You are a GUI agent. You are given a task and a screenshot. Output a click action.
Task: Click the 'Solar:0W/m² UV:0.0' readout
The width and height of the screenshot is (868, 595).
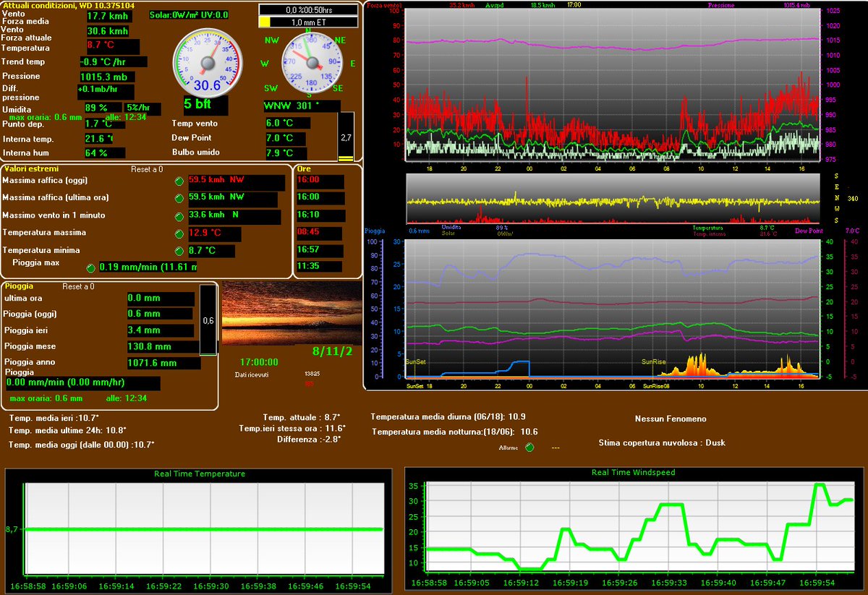click(190, 15)
